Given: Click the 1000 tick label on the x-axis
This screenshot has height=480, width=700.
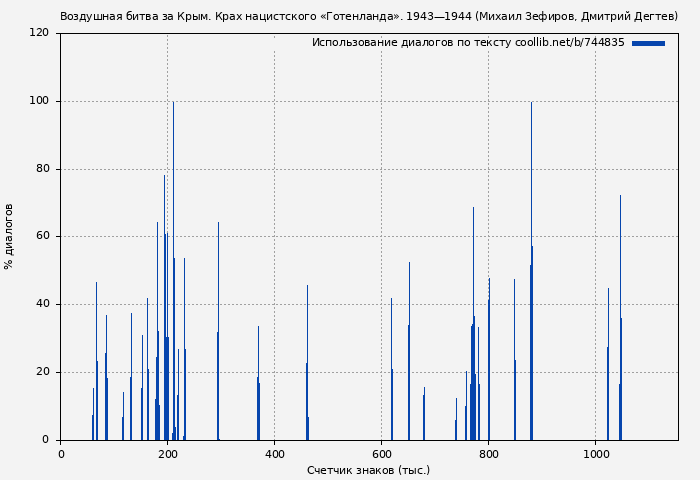Looking at the screenshot, I should pyautogui.click(x=595, y=454).
